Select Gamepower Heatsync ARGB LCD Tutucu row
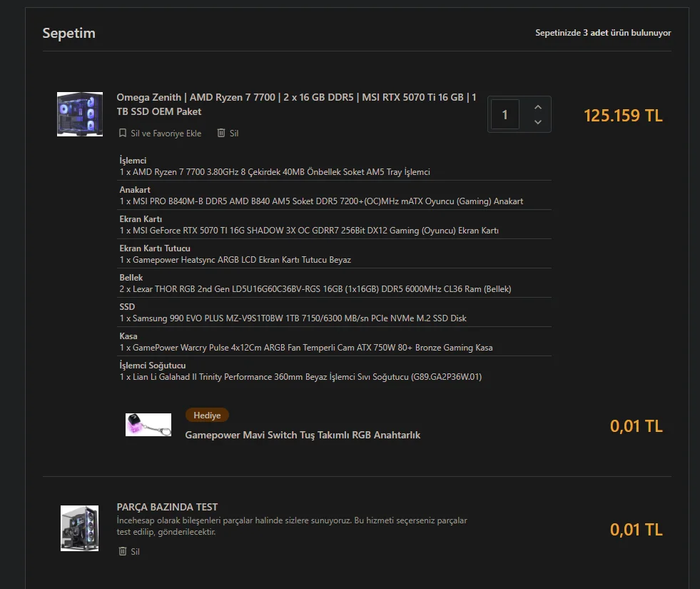The image size is (700, 589). (335, 254)
